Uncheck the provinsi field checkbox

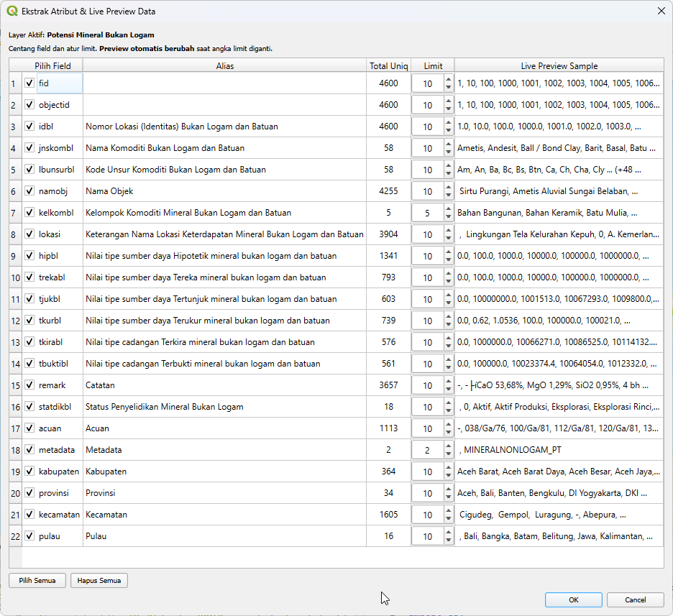[x=29, y=493]
